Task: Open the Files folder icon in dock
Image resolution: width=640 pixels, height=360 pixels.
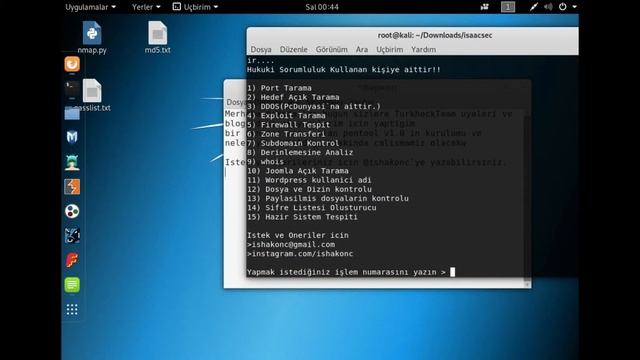Action: (72, 113)
